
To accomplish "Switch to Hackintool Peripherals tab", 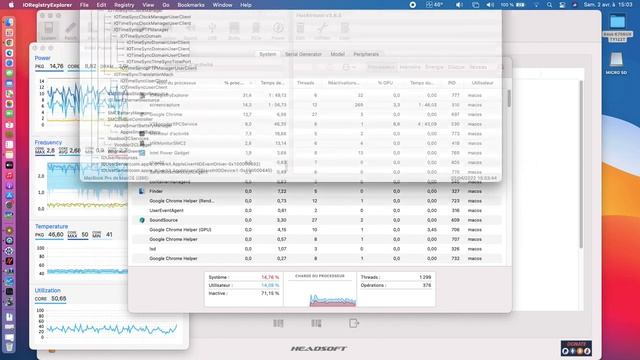I will pos(366,54).
